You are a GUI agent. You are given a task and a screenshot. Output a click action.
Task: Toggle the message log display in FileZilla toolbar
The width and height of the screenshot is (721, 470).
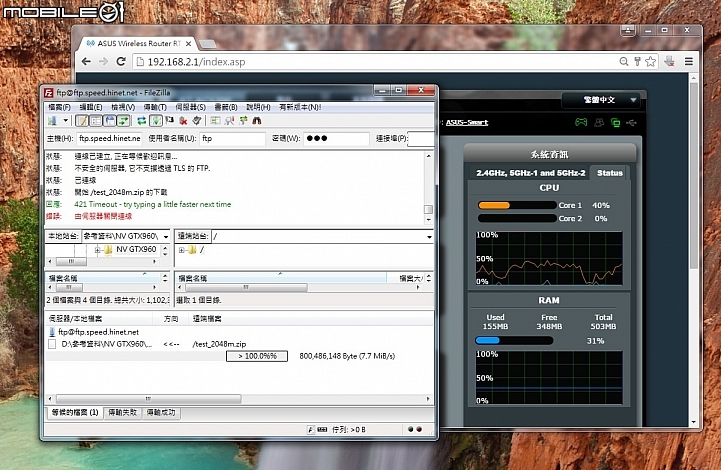(82, 120)
